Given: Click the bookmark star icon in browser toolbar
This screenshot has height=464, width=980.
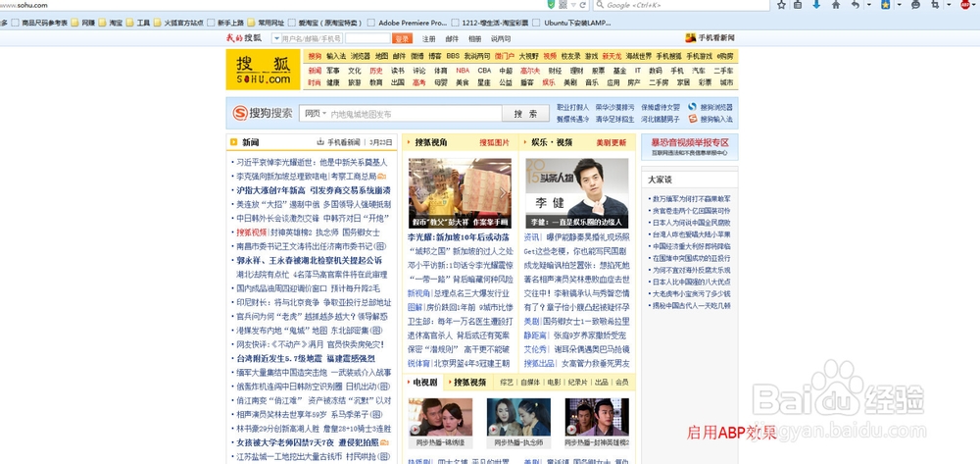Looking at the screenshot, I should pos(781,5).
